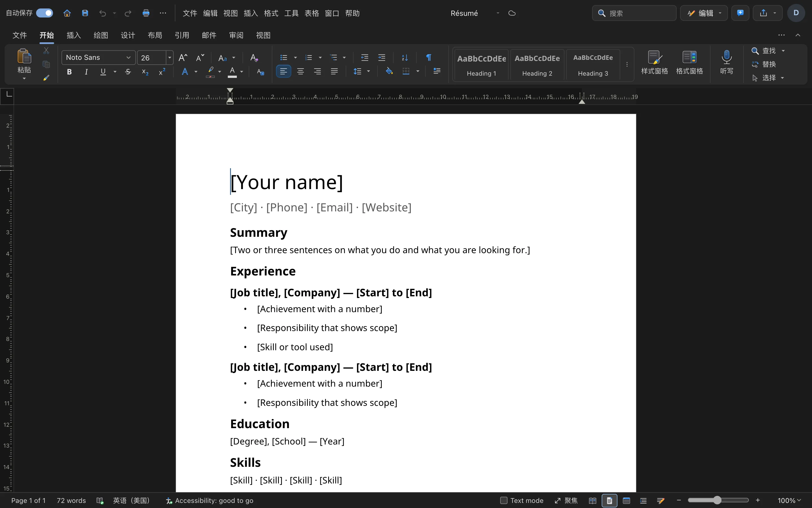The width and height of the screenshot is (812, 508).
Task: Open the font size 26 dropdown
Action: (x=170, y=58)
